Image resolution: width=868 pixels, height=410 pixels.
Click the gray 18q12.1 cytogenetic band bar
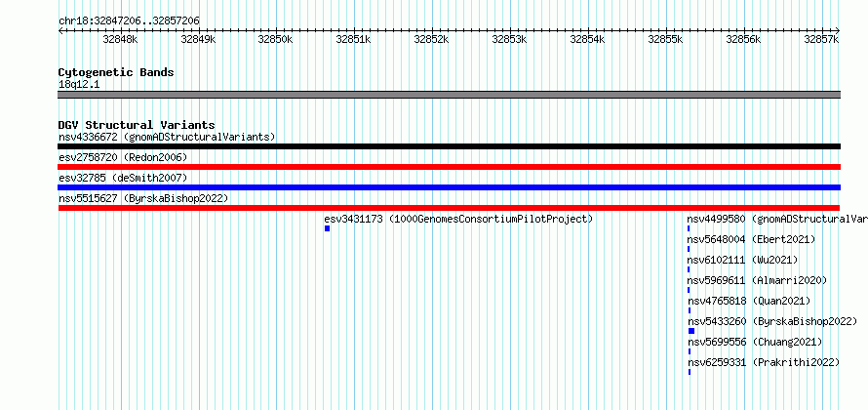point(449,95)
